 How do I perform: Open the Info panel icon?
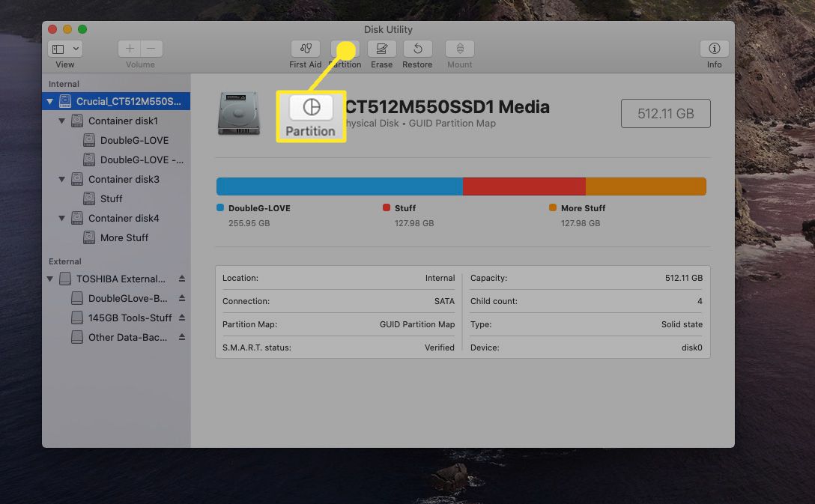[714, 49]
